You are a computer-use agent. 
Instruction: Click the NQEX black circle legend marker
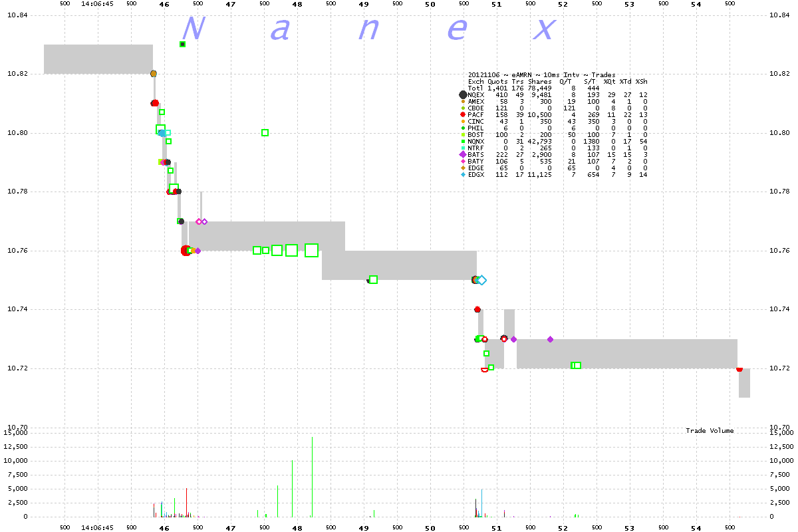(463, 94)
